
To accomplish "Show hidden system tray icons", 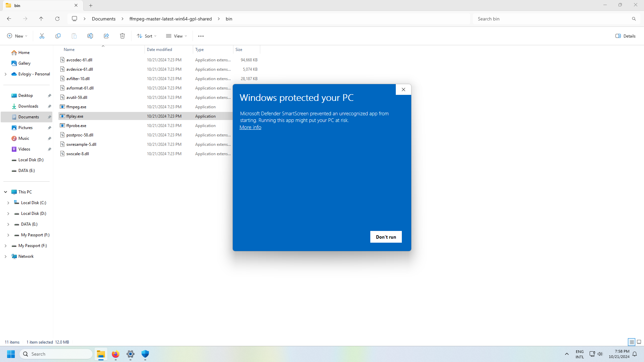I will click(x=567, y=354).
